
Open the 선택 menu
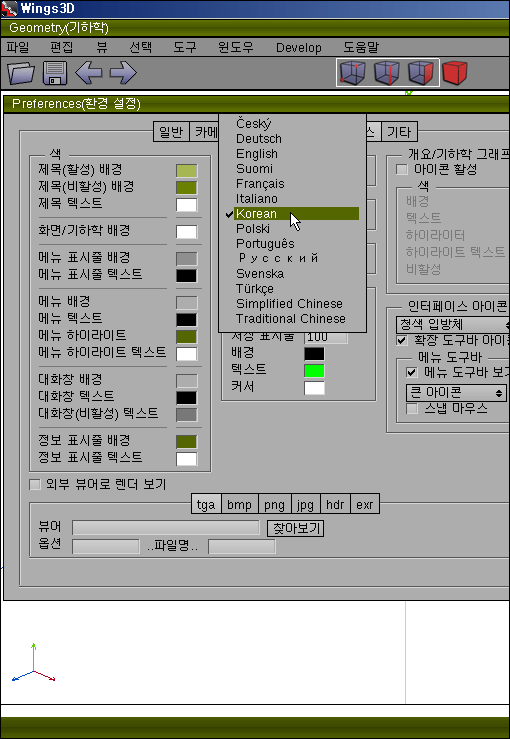[140, 47]
